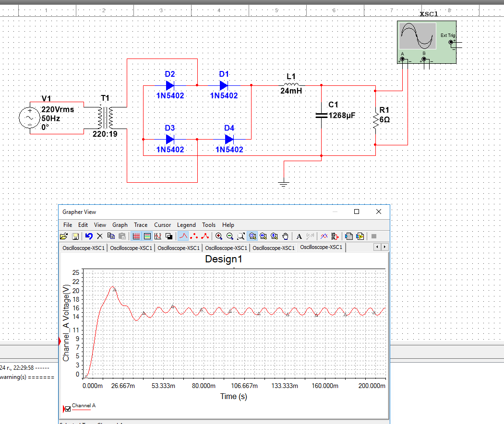
Task: Select transformer T1 220:19
Action: 106,118
